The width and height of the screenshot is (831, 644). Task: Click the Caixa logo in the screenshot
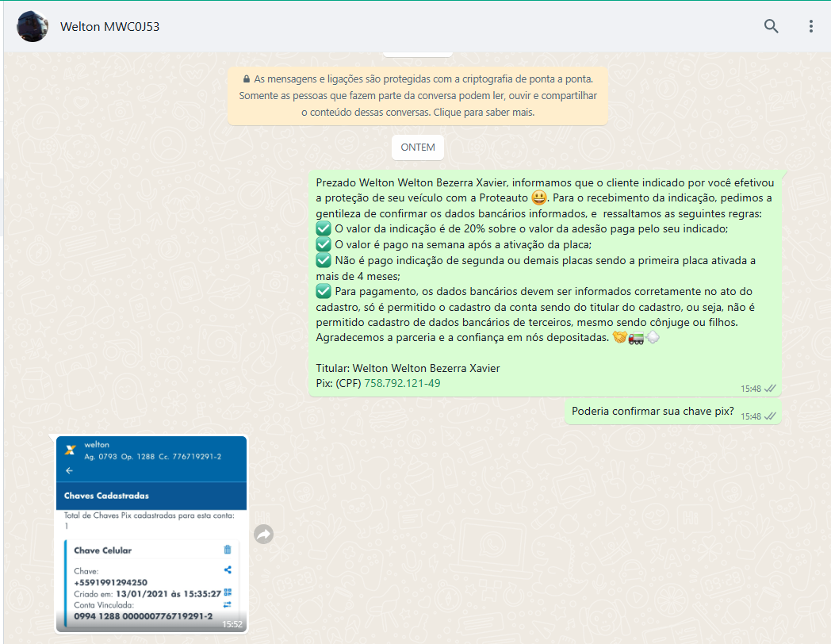coord(71,450)
